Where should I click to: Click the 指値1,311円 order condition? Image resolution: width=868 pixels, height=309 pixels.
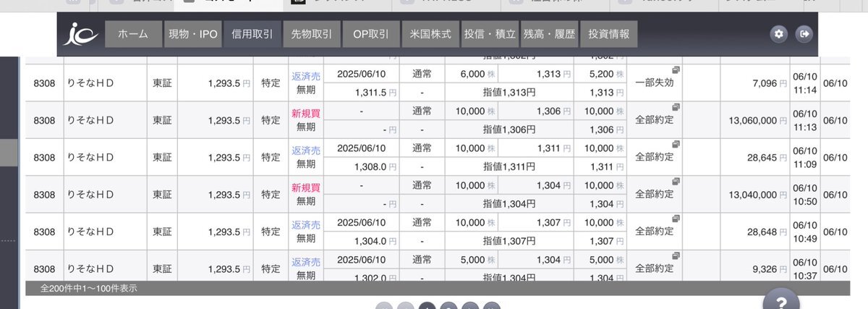pyautogui.click(x=509, y=166)
